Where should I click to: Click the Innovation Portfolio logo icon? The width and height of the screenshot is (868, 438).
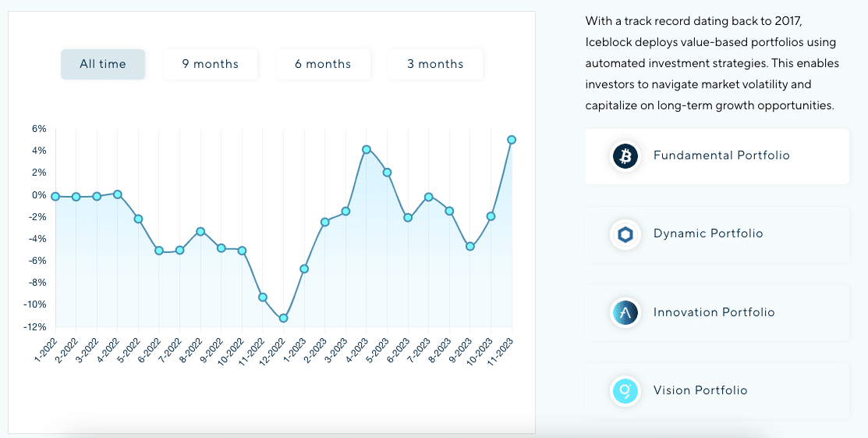coord(625,313)
